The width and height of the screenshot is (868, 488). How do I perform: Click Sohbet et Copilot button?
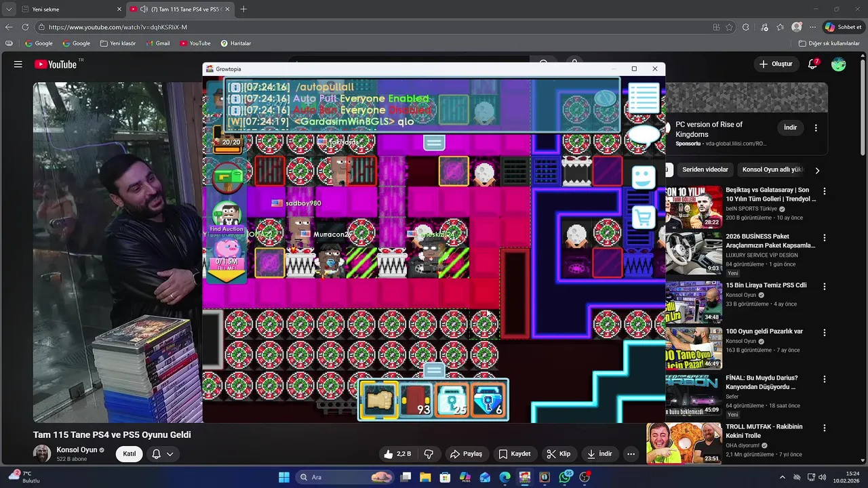tap(843, 27)
